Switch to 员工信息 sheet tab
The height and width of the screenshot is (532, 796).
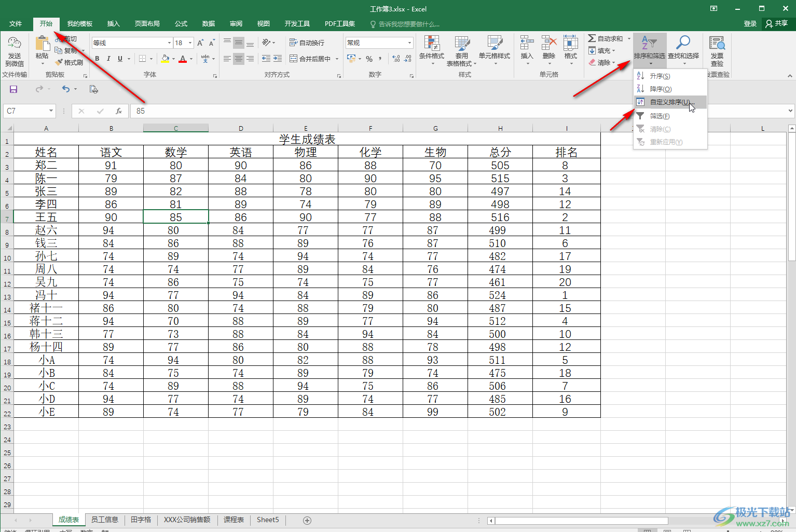(104, 520)
